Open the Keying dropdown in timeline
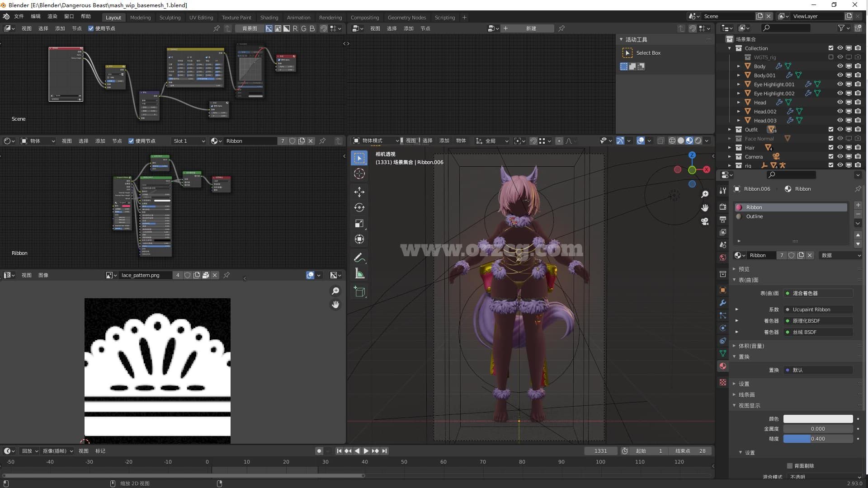Viewport: 868px width, 488px height. click(x=58, y=451)
